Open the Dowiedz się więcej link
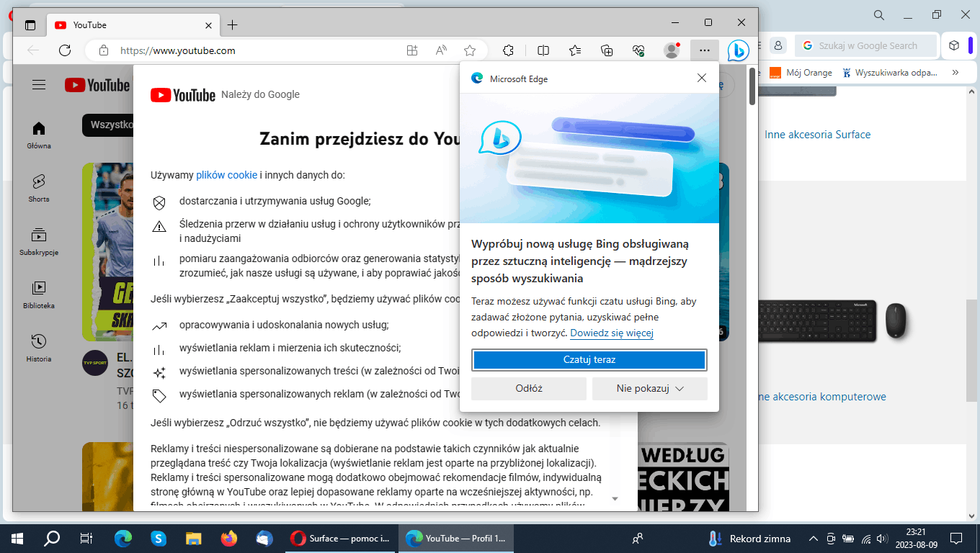The width and height of the screenshot is (980, 553). (612, 333)
